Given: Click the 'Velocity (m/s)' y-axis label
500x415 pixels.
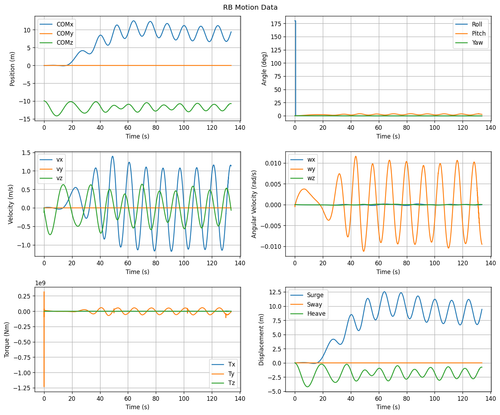Looking at the screenshot, I should pyautogui.click(x=12, y=204).
